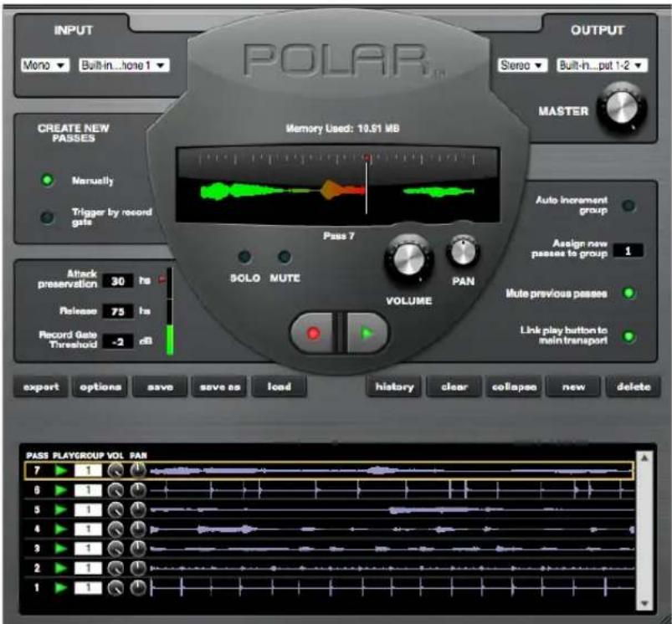
Task: Click the pass list scrollbar down arrow
Action: (x=644, y=603)
